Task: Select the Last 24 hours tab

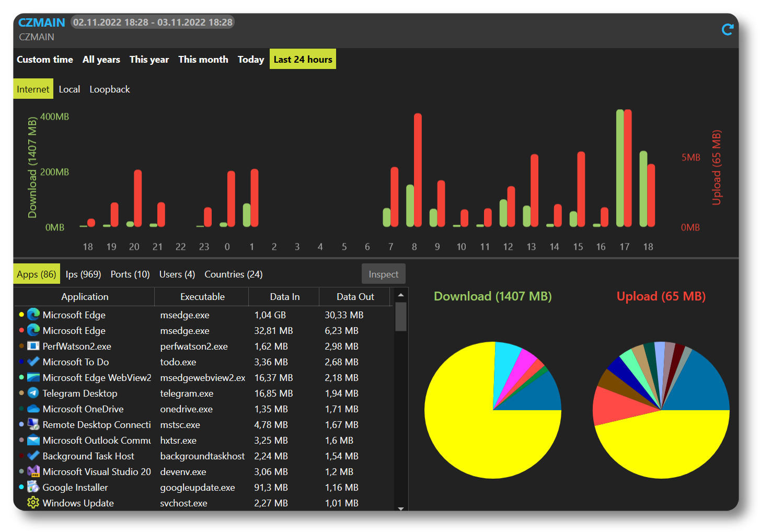Action: click(303, 59)
